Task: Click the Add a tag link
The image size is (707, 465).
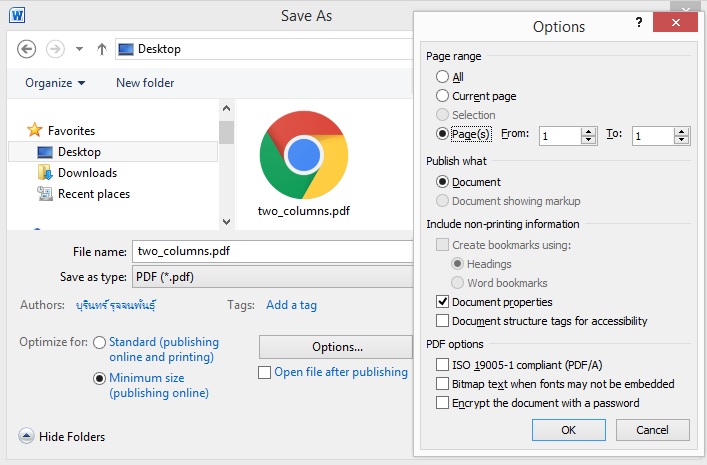Action: tap(291, 305)
